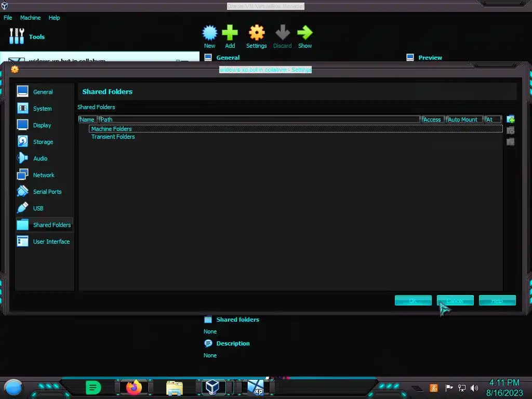Open the Start orb

(14, 388)
